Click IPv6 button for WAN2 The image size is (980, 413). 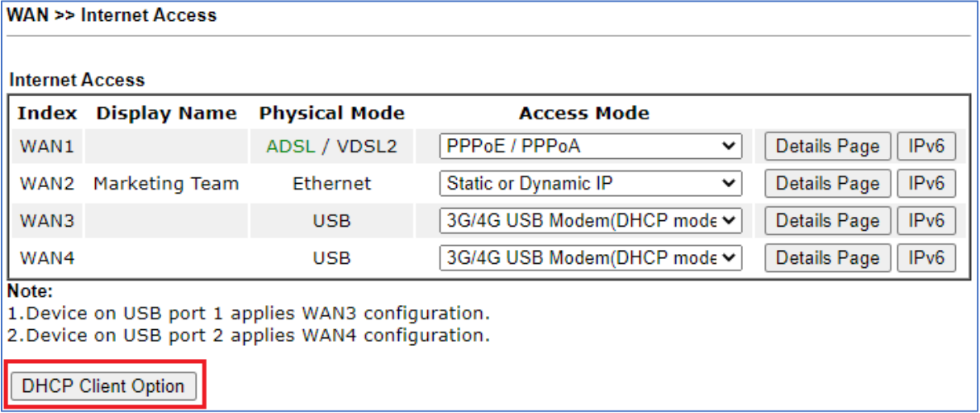click(926, 184)
